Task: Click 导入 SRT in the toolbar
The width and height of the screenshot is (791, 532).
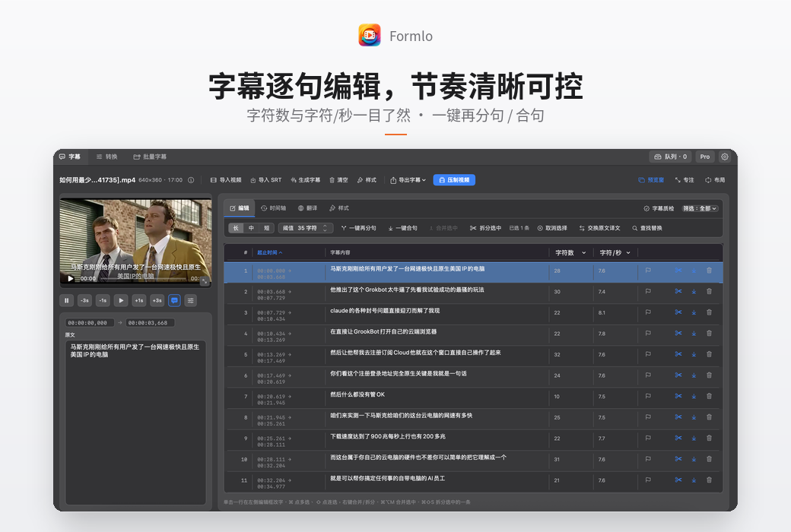Action: click(266, 180)
